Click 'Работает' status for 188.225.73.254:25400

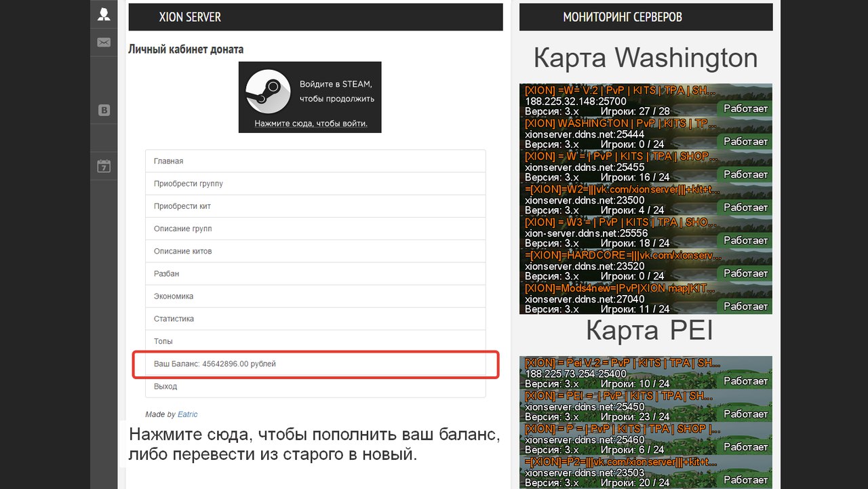(745, 381)
